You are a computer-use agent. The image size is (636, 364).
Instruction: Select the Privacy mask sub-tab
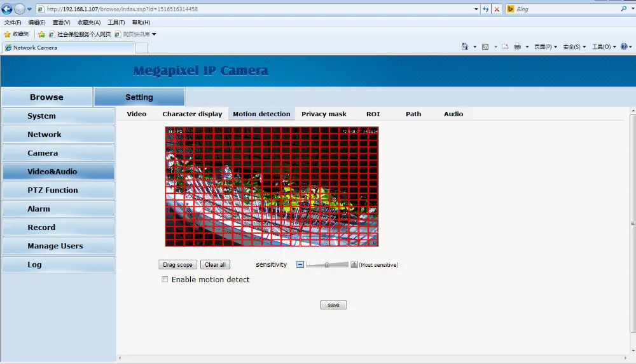coord(324,114)
